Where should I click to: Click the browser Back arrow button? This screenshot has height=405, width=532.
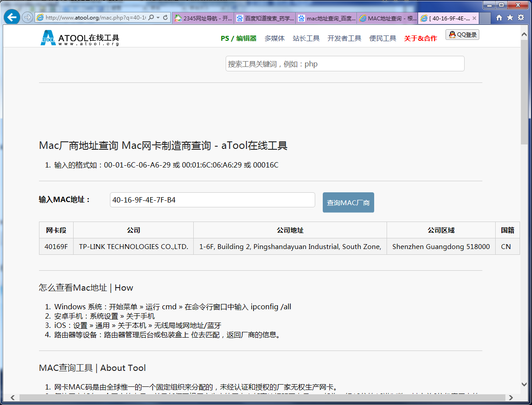point(12,17)
